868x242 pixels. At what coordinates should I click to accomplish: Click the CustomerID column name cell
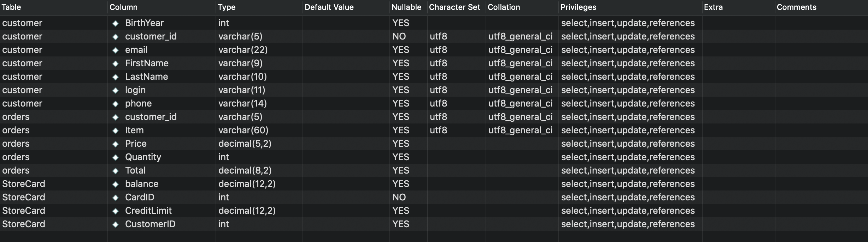150,224
